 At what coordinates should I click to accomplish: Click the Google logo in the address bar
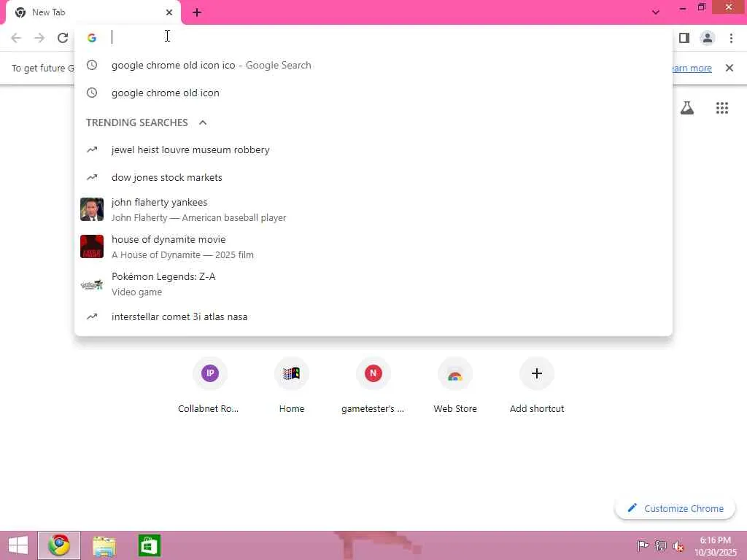[x=92, y=38]
